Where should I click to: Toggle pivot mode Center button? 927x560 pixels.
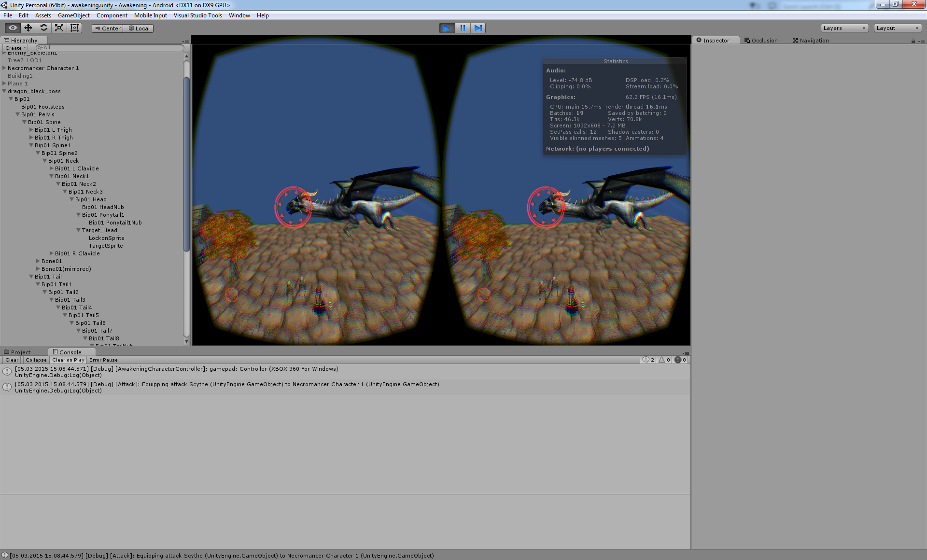108,28
